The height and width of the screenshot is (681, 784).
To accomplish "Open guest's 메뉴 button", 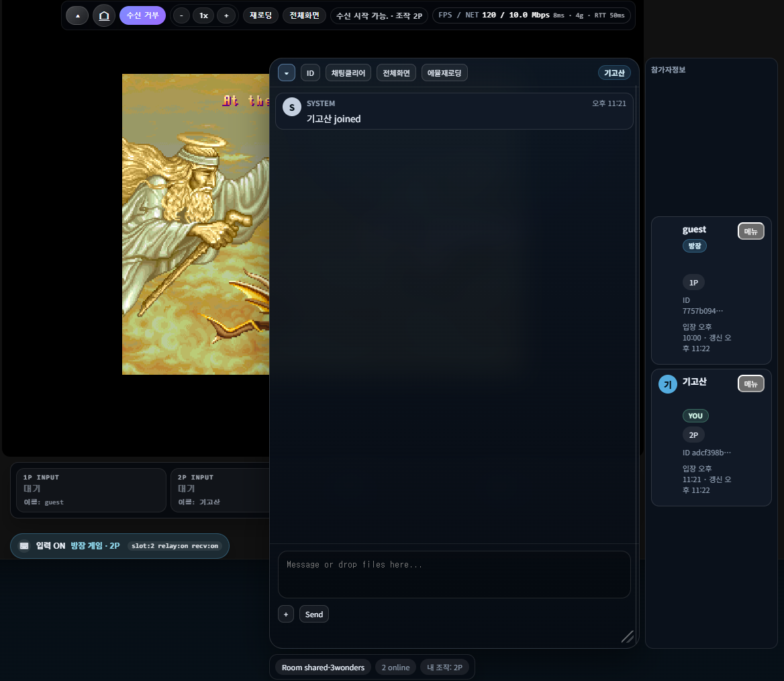I will pos(750,231).
